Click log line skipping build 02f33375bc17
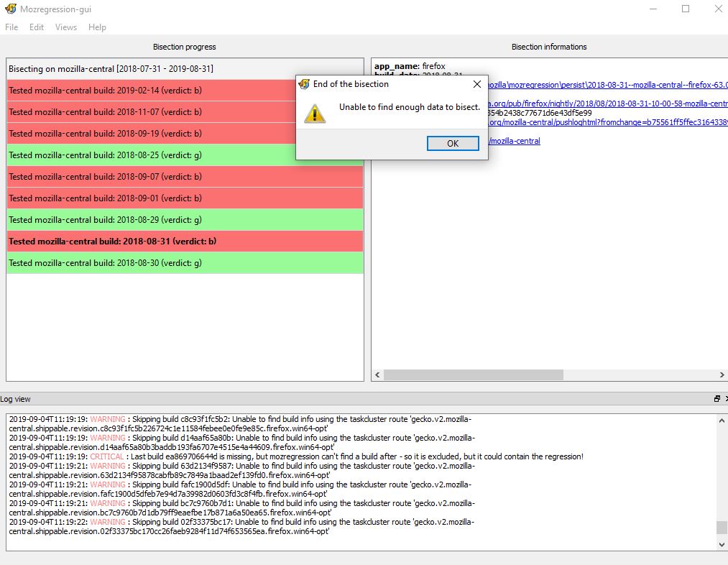 [241, 527]
